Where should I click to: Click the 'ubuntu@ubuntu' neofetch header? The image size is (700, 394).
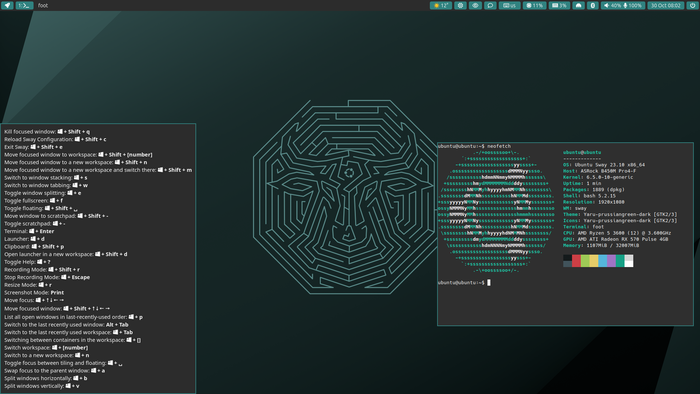(x=582, y=152)
